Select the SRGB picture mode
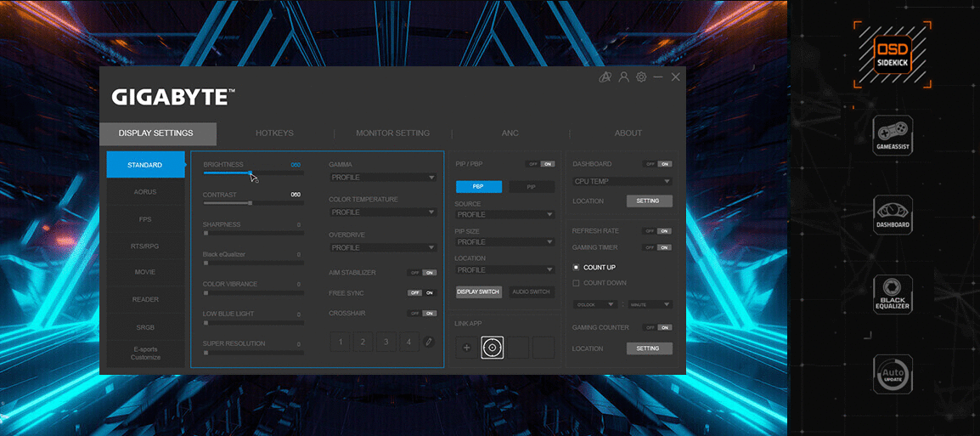 click(145, 327)
